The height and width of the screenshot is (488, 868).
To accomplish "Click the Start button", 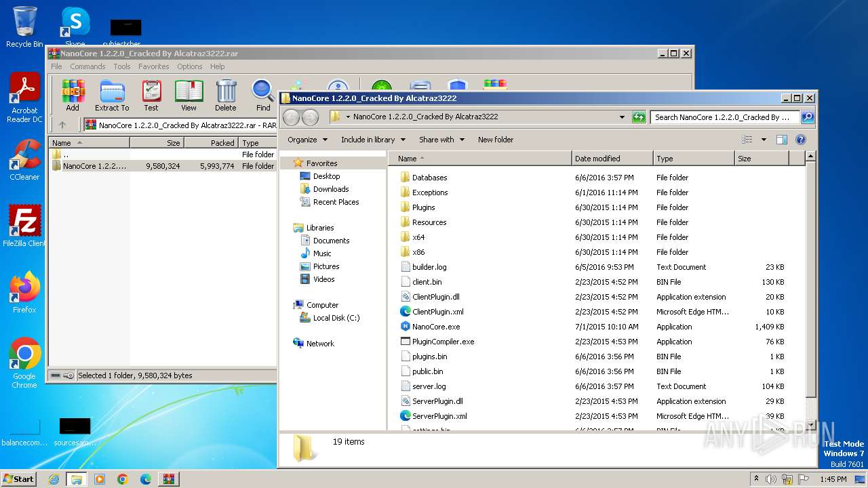I will click(x=18, y=479).
